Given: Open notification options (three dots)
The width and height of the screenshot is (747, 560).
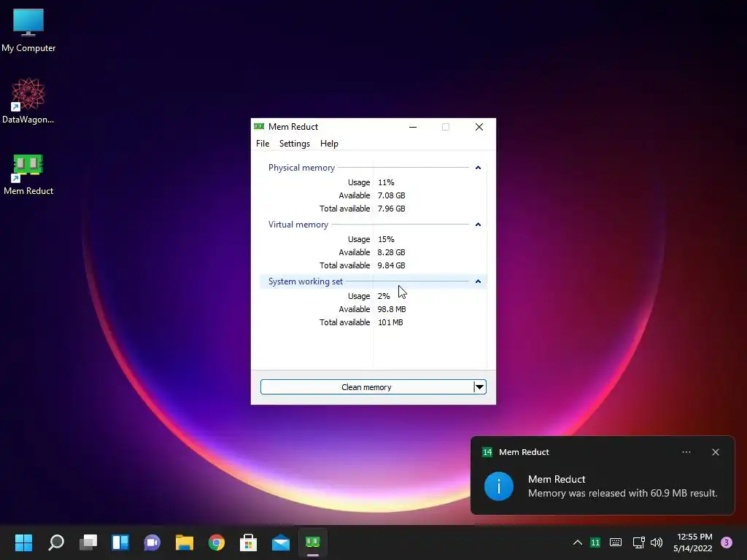Looking at the screenshot, I should coord(686,452).
